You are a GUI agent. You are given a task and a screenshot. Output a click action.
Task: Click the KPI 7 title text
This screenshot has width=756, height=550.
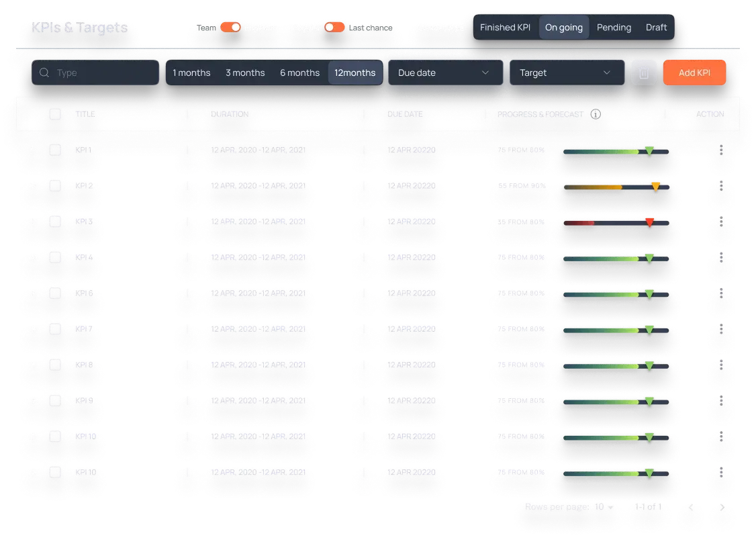(84, 329)
